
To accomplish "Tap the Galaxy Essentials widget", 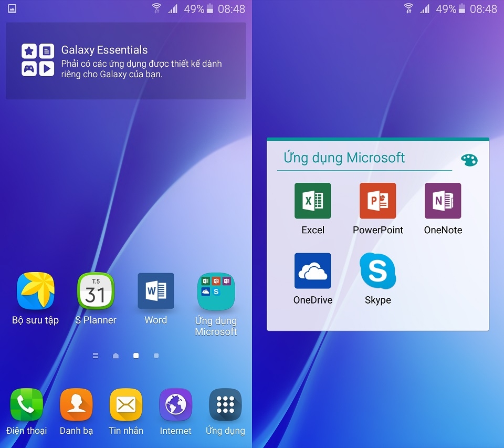I will coord(125,61).
